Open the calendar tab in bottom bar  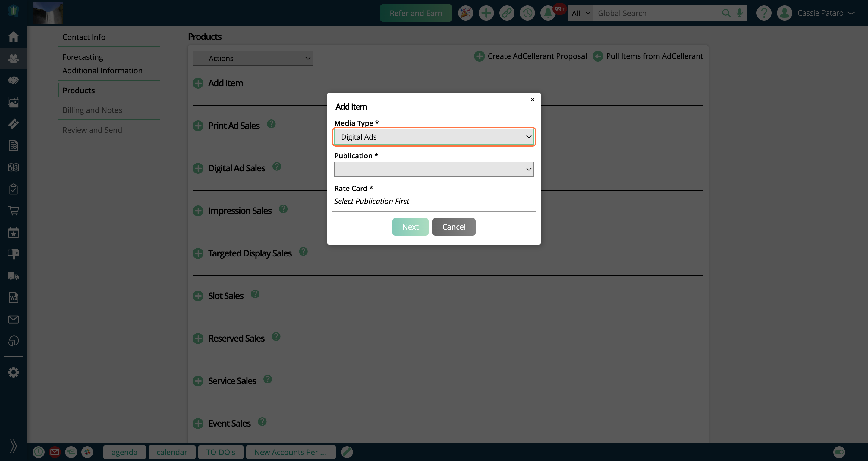pos(172,452)
